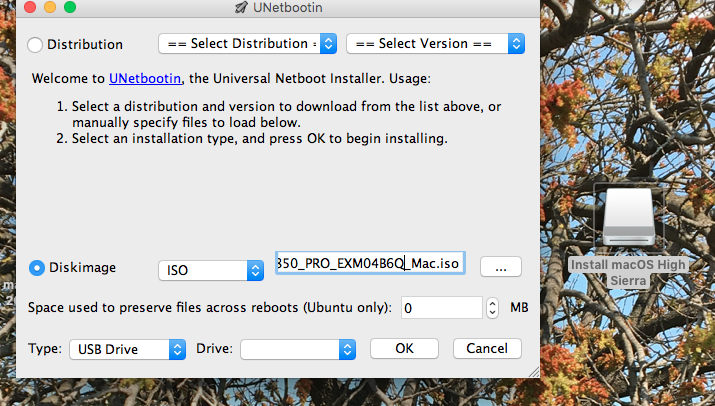Click the window resize grip at the corner

(x=534, y=372)
